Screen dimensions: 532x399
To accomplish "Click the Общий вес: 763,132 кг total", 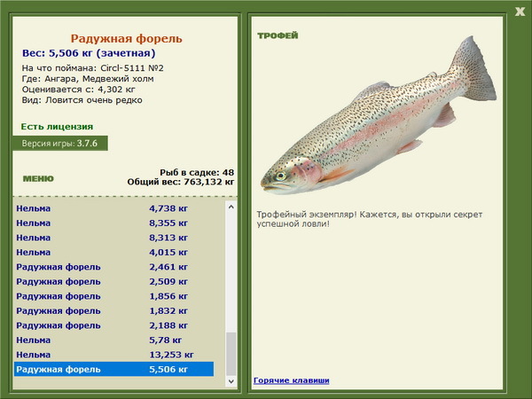I will coord(181,182).
